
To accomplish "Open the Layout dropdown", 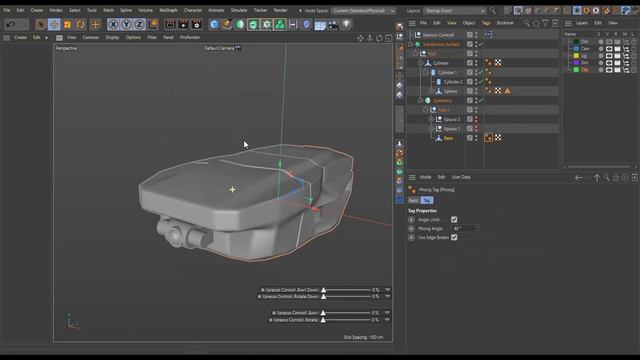I will [455, 11].
